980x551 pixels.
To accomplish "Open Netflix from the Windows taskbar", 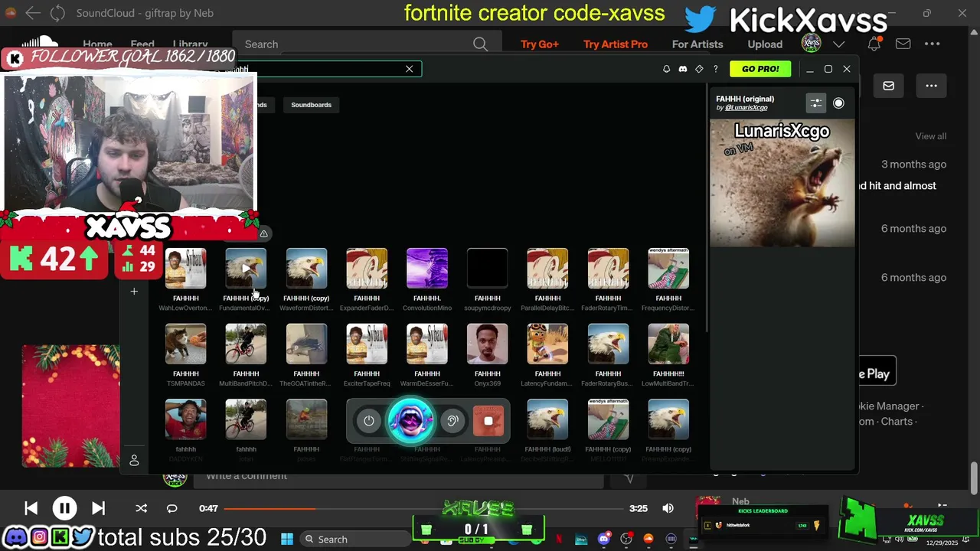I will (559, 540).
